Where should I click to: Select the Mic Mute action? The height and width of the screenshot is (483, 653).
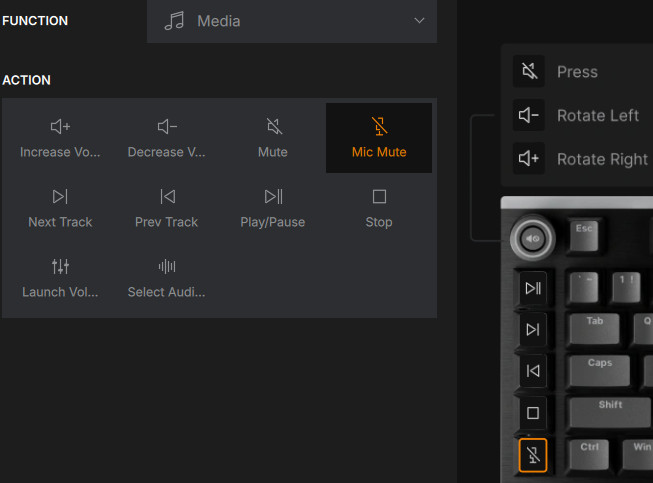(379, 138)
